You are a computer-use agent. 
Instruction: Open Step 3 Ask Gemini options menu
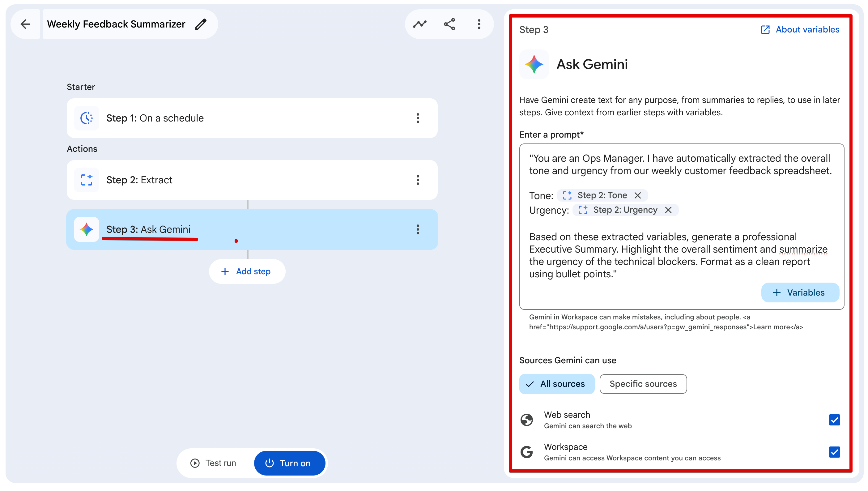click(x=418, y=229)
